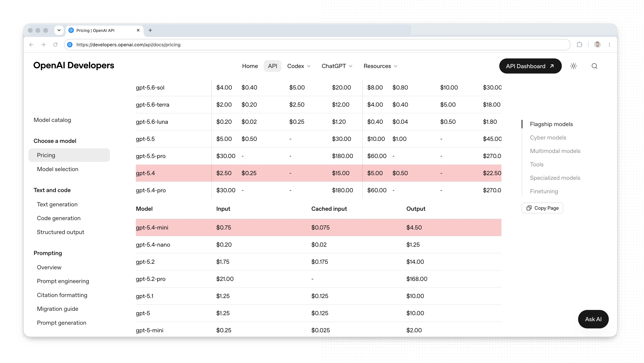The height and width of the screenshot is (363, 644).
Task: Open Model selection sidebar link
Action: [x=58, y=169]
